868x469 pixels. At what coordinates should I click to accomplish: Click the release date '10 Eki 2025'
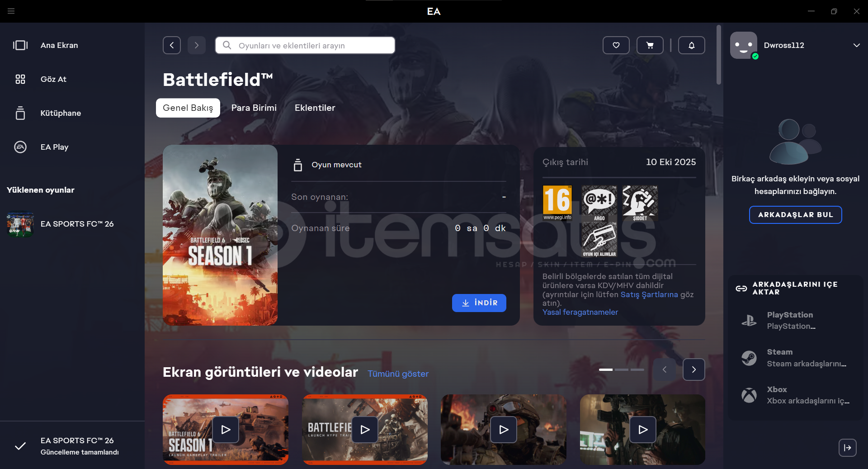(x=671, y=162)
